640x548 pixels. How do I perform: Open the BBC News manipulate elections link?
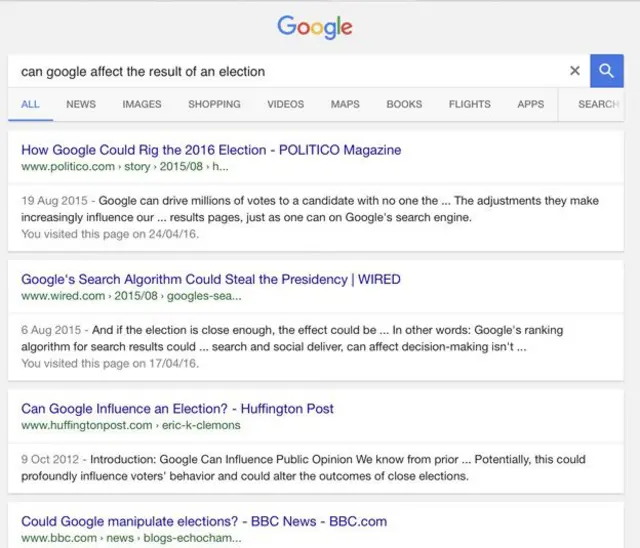tap(204, 521)
